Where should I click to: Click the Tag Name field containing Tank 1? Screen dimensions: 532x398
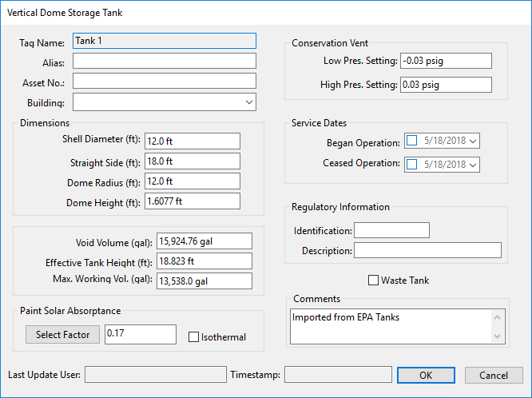click(x=165, y=41)
